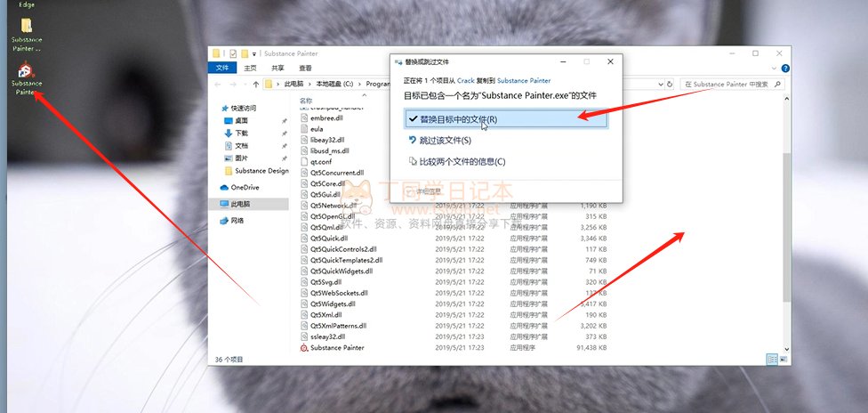Go up one folder level
This screenshot has height=413, width=868.
coord(256,85)
